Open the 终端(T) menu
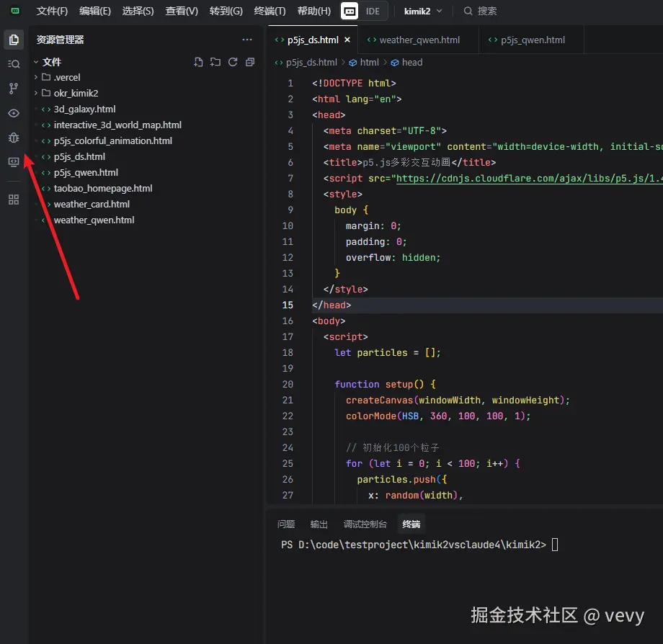Viewport: 663px width, 644px height. pos(270,11)
